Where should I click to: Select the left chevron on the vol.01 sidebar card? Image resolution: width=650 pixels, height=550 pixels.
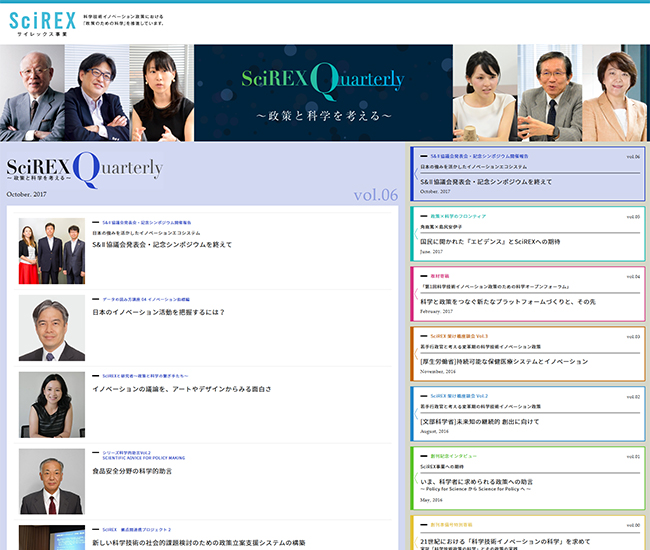pyautogui.click(x=416, y=478)
